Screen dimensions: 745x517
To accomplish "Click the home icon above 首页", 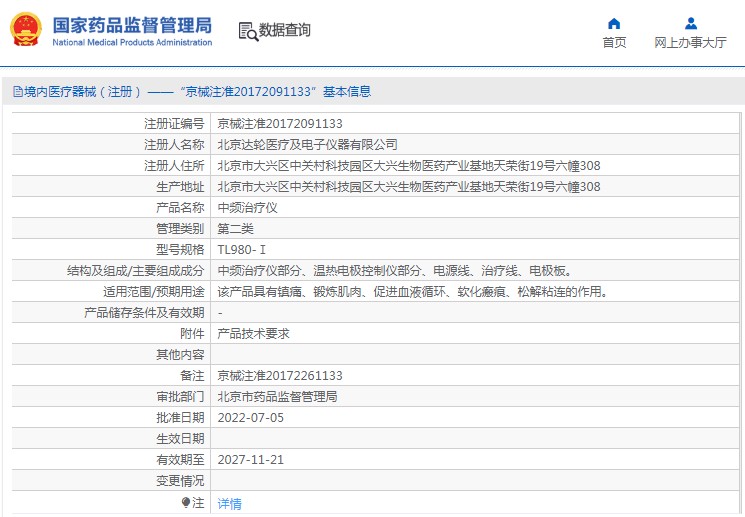I will pos(614,23).
